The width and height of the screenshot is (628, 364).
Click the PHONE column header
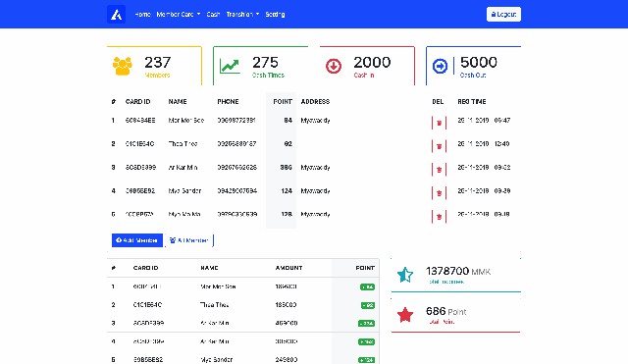(228, 102)
